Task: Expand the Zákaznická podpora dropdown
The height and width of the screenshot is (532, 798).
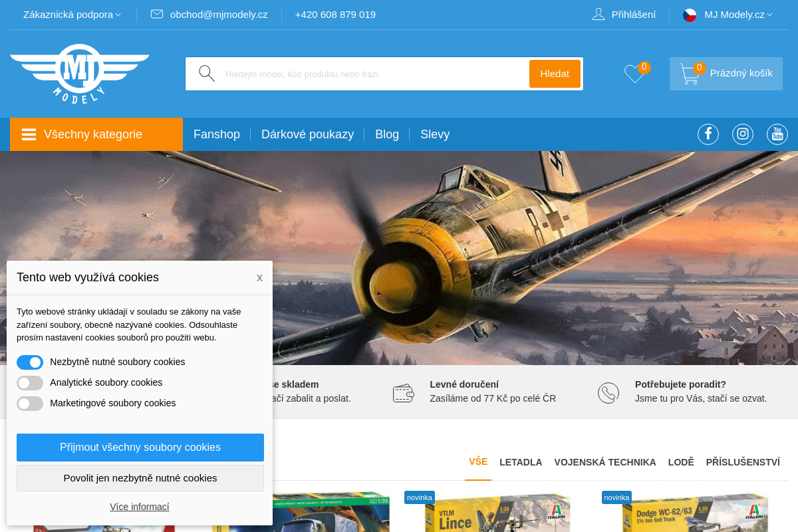Action: pyautogui.click(x=72, y=15)
